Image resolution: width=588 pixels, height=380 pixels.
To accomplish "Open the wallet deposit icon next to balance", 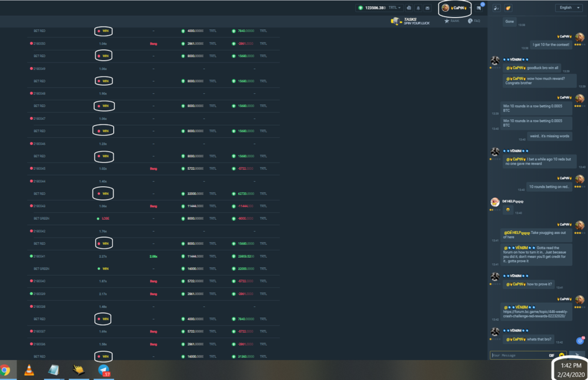I will point(409,8).
